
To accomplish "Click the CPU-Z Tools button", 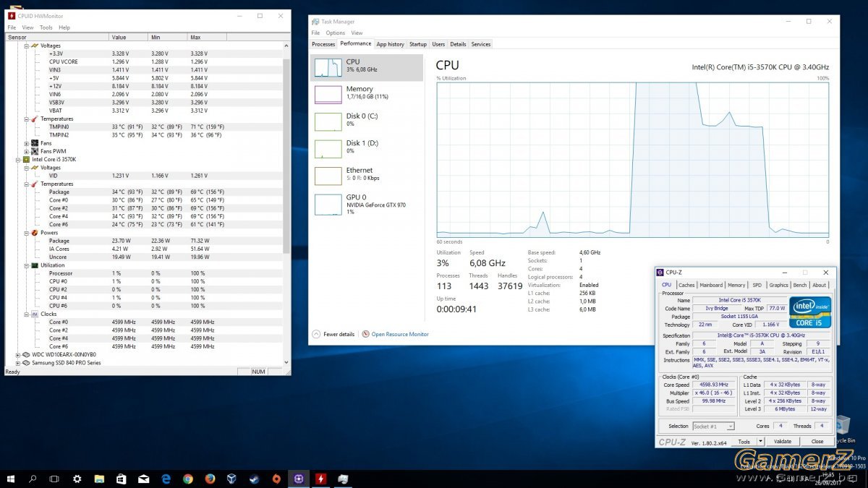I will point(744,441).
